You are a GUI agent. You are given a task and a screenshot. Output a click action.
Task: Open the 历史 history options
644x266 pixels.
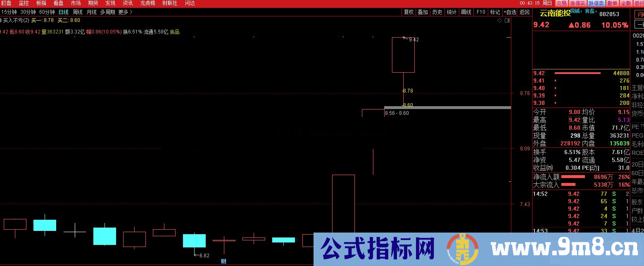[x=437, y=12]
